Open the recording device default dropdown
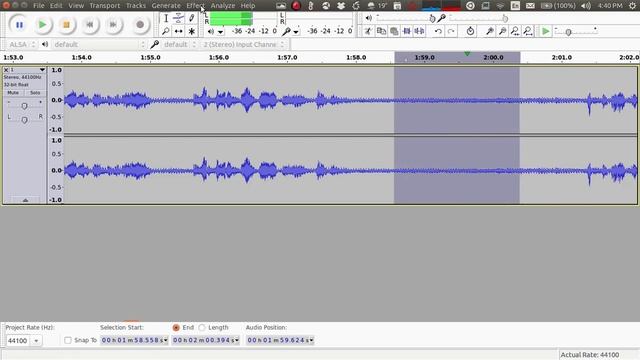Image resolution: width=640 pixels, height=360 pixels. 180,44
